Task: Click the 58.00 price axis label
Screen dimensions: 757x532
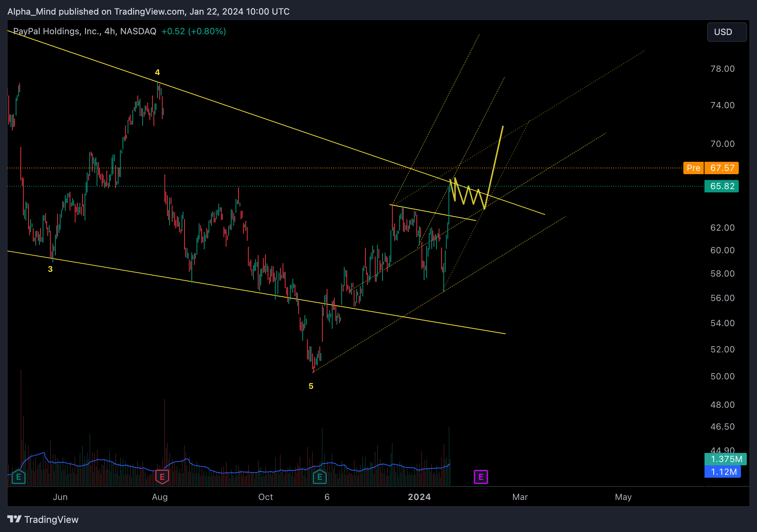Action: [x=722, y=274]
